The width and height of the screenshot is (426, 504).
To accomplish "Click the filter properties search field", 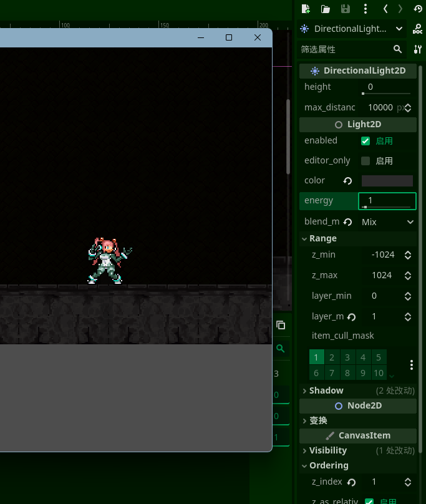I will pos(345,49).
